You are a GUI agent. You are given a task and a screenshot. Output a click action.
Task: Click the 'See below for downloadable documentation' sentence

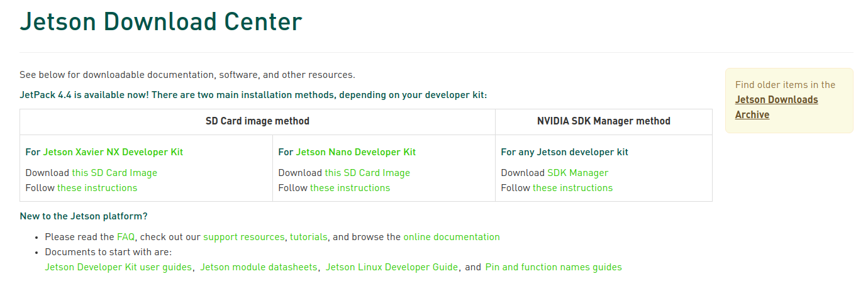[187, 75]
